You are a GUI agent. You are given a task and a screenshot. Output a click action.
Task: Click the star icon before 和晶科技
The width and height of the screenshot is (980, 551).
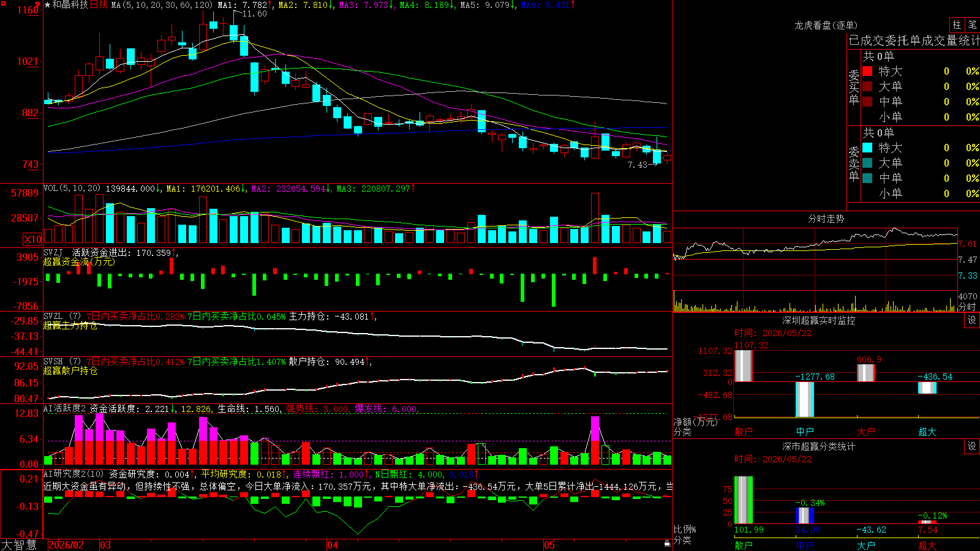tap(47, 5)
